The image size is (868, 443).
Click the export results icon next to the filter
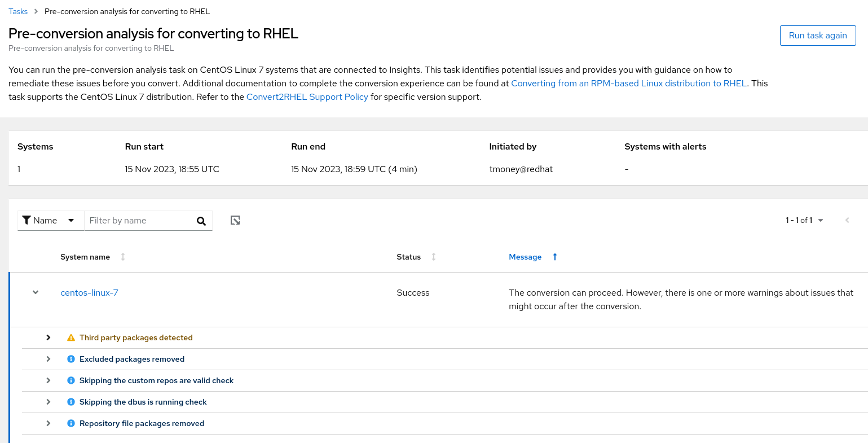[236, 221]
